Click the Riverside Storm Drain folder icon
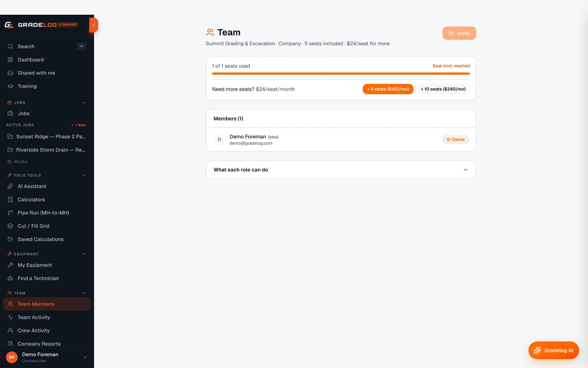Viewport: 588px width, 368px height. (x=10, y=150)
